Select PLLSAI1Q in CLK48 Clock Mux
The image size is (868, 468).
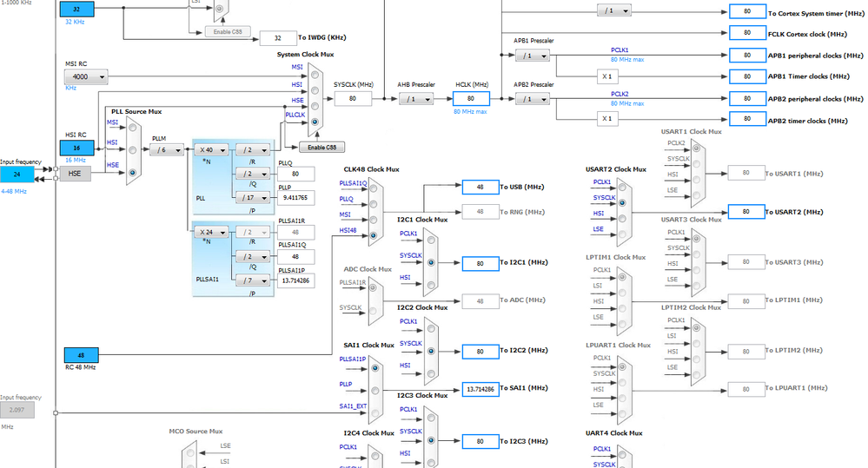[374, 188]
